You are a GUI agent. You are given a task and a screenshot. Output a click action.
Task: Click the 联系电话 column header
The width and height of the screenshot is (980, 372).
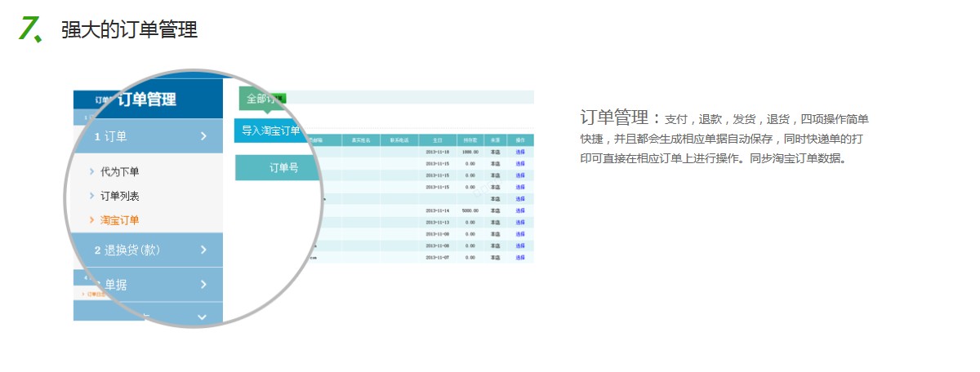pyautogui.click(x=399, y=140)
